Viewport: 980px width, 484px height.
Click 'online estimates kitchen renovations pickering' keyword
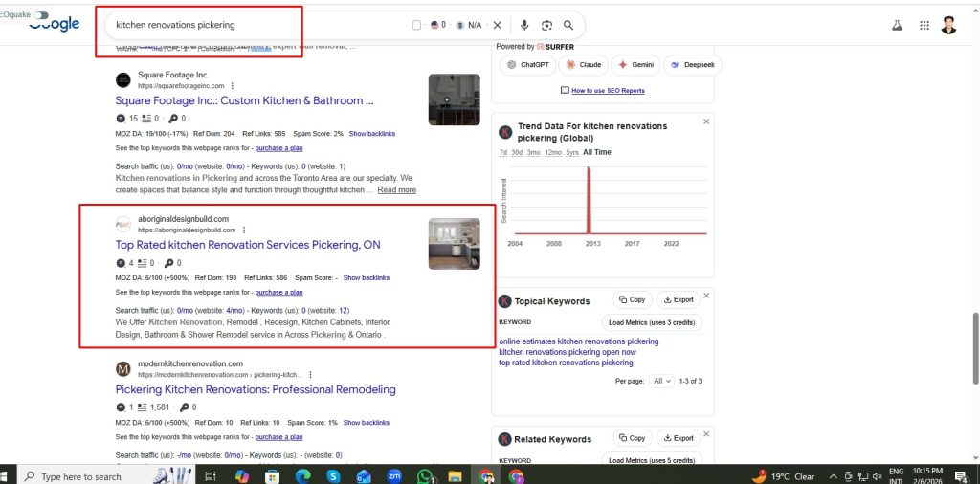pos(579,341)
